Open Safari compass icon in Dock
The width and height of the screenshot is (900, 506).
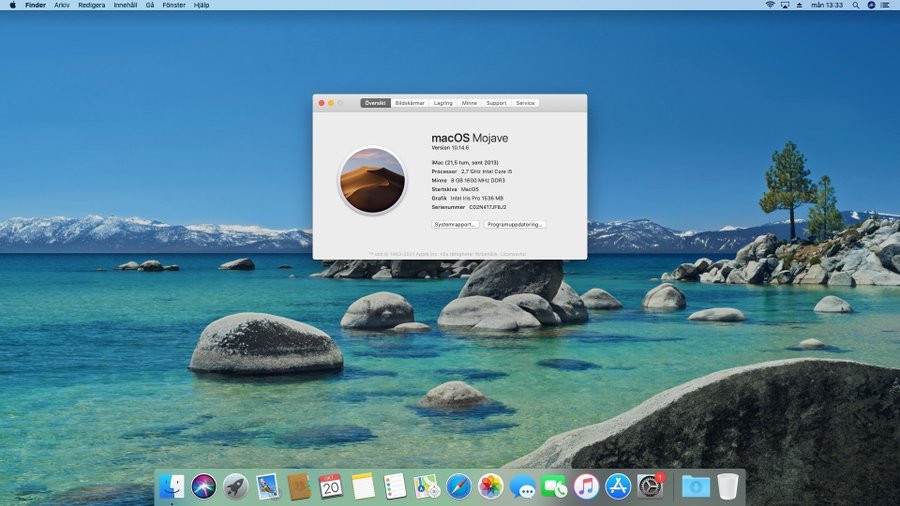(459, 487)
